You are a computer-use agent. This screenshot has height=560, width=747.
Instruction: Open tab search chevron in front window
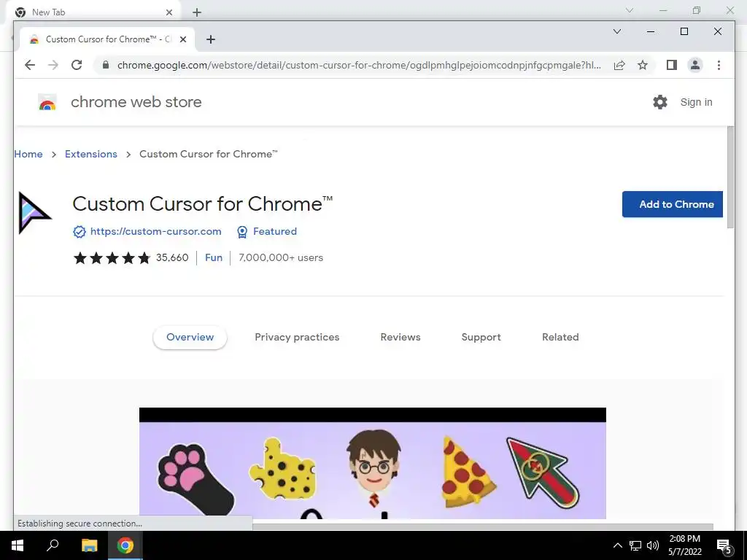pyautogui.click(x=617, y=31)
